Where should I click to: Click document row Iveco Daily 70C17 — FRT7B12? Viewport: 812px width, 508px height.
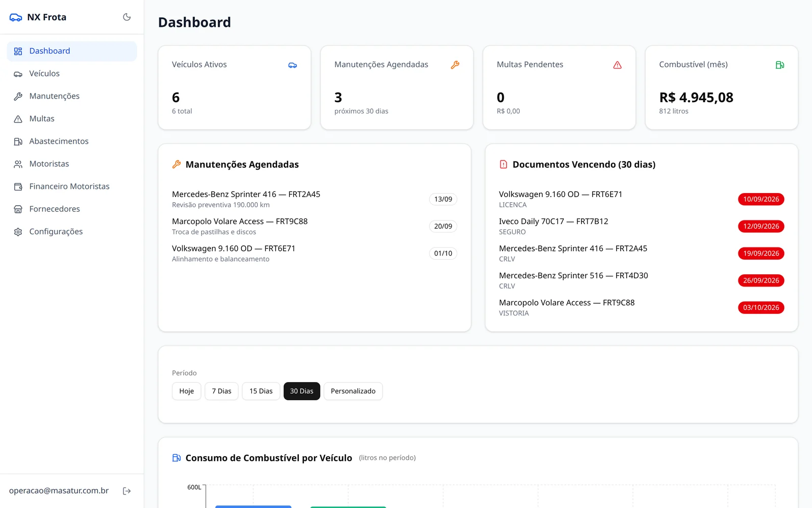pos(641,226)
